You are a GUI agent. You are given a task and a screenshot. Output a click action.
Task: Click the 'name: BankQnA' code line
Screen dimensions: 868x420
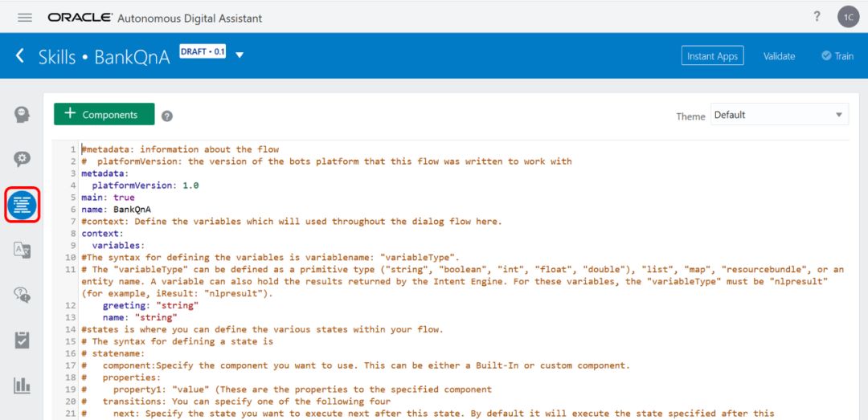pyautogui.click(x=117, y=210)
